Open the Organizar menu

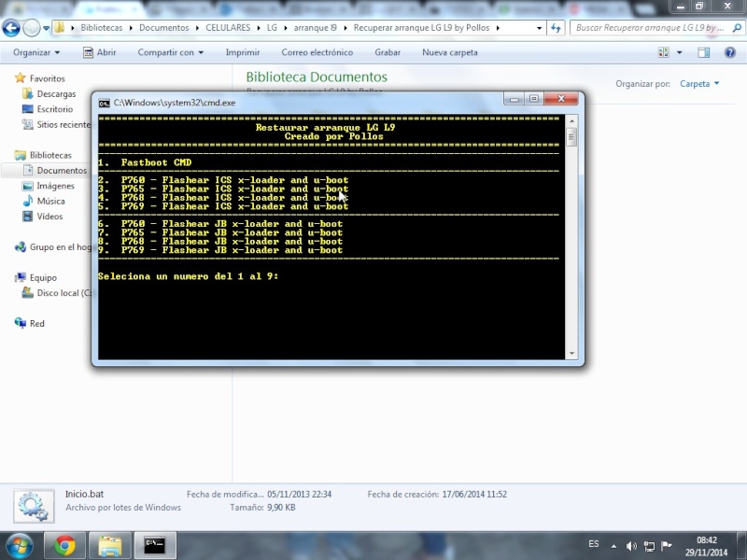click(x=36, y=52)
